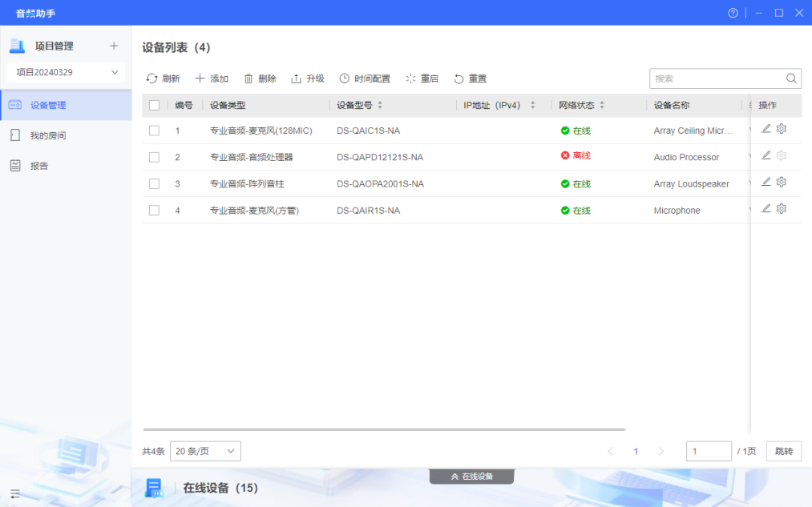Click the horizontal table scrollbar
812x507 pixels.
pos(384,429)
